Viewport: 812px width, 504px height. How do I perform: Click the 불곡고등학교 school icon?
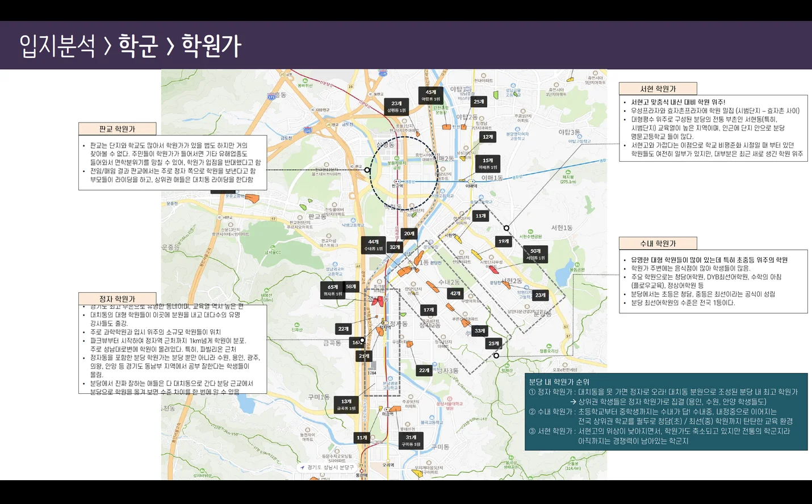[x=432, y=418]
